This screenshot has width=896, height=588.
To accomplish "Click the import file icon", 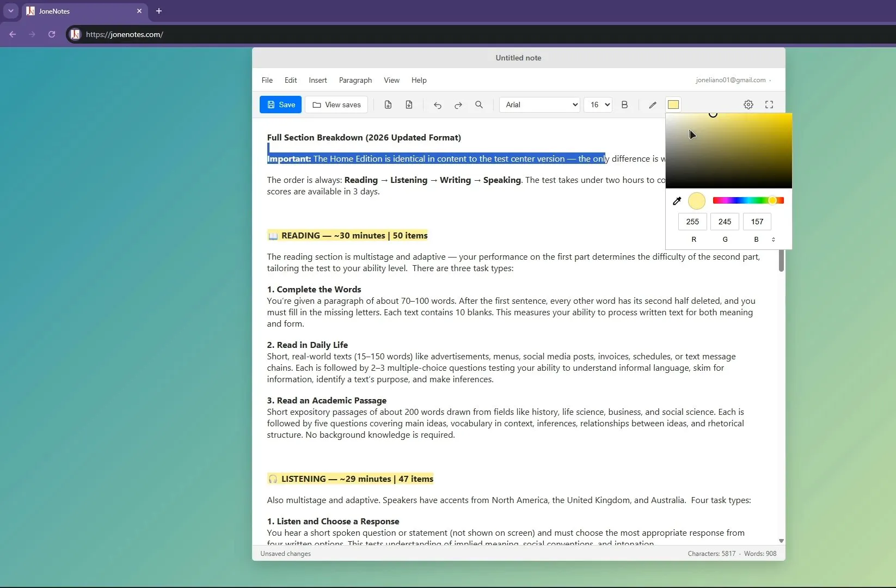I will pos(388,105).
